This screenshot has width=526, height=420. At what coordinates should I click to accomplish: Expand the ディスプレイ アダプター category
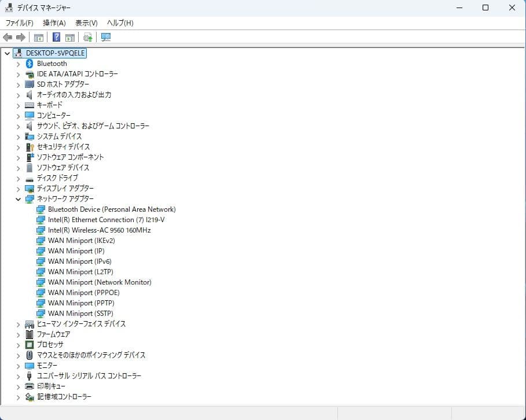[18, 188]
